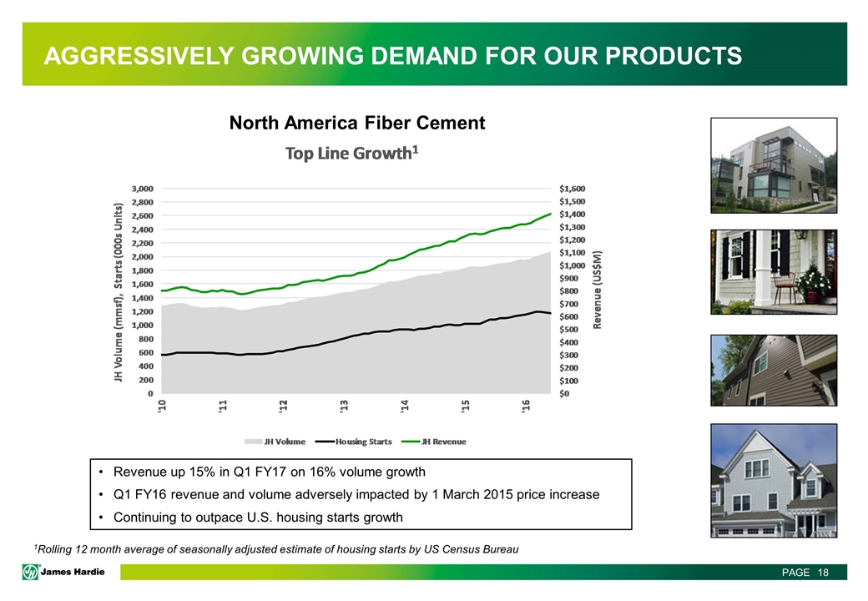The height and width of the screenshot is (601, 868).
Task: Click the '$500' revenue axis label
Action: 568,330
